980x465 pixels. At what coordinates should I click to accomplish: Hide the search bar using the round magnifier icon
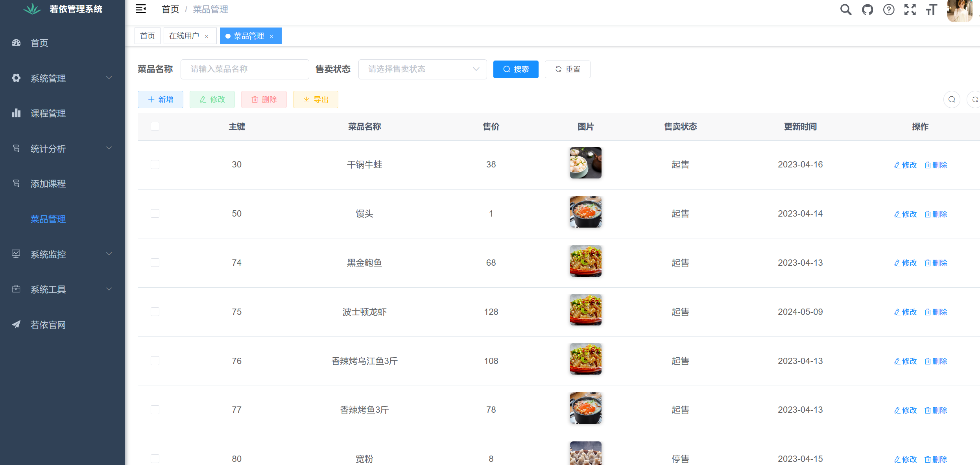point(952,99)
